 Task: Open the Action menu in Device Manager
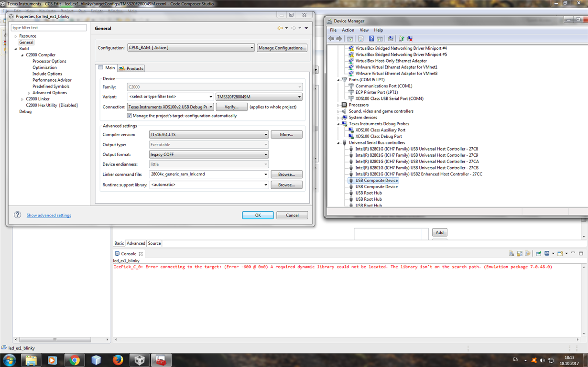coord(348,30)
